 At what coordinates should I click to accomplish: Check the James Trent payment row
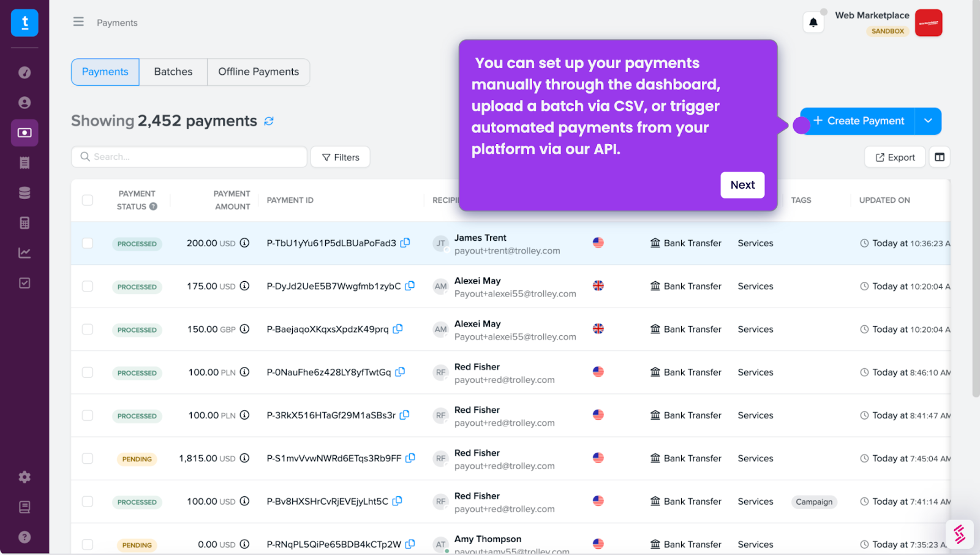click(88, 243)
